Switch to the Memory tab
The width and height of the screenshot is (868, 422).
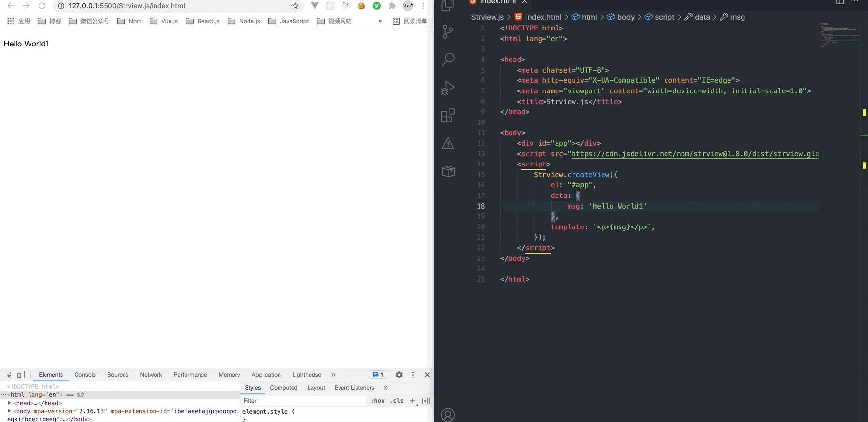click(229, 375)
